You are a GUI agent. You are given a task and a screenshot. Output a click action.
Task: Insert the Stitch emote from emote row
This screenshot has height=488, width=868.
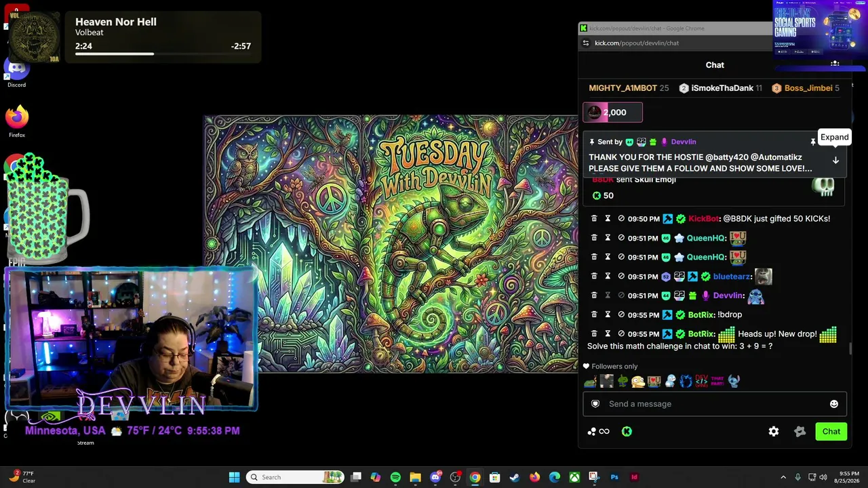734,381
